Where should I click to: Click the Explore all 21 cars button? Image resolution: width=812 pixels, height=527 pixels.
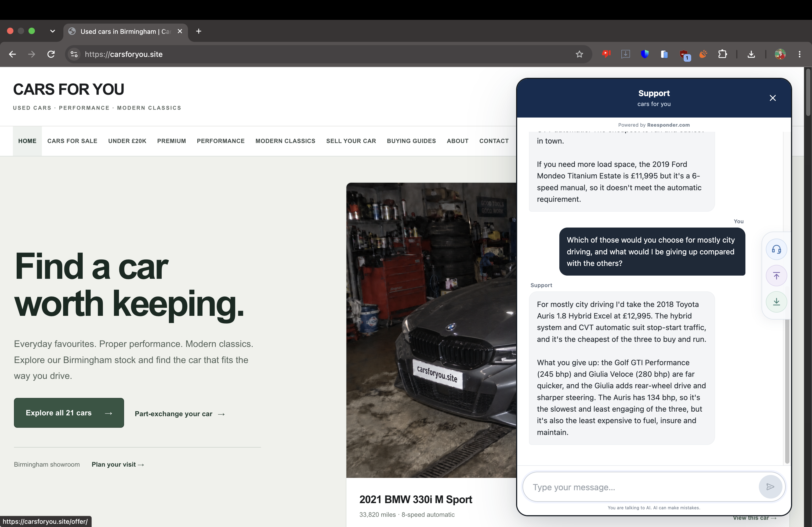pos(69,413)
